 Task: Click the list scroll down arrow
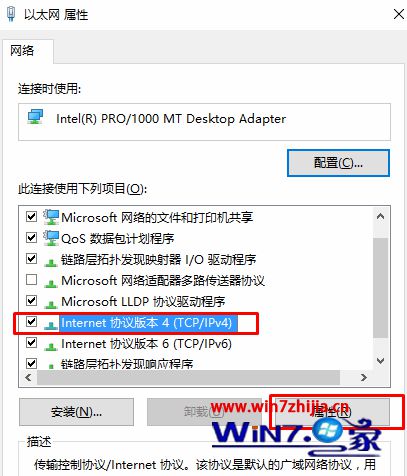(x=380, y=361)
